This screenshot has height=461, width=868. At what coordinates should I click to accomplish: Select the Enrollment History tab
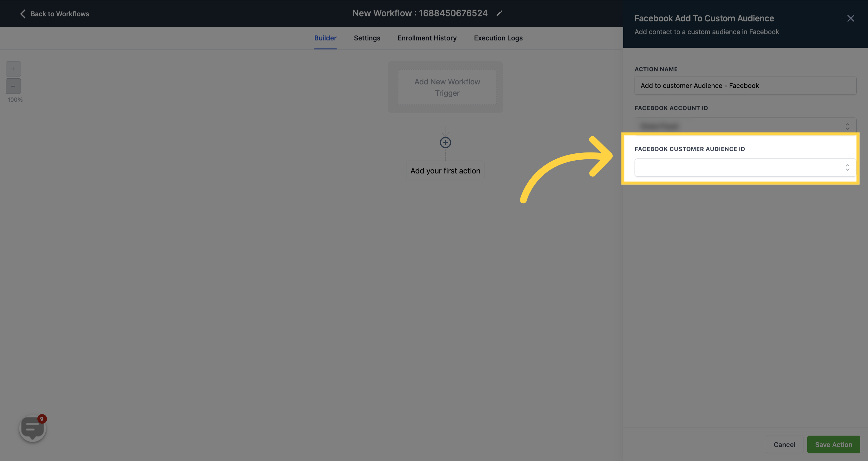[427, 38]
